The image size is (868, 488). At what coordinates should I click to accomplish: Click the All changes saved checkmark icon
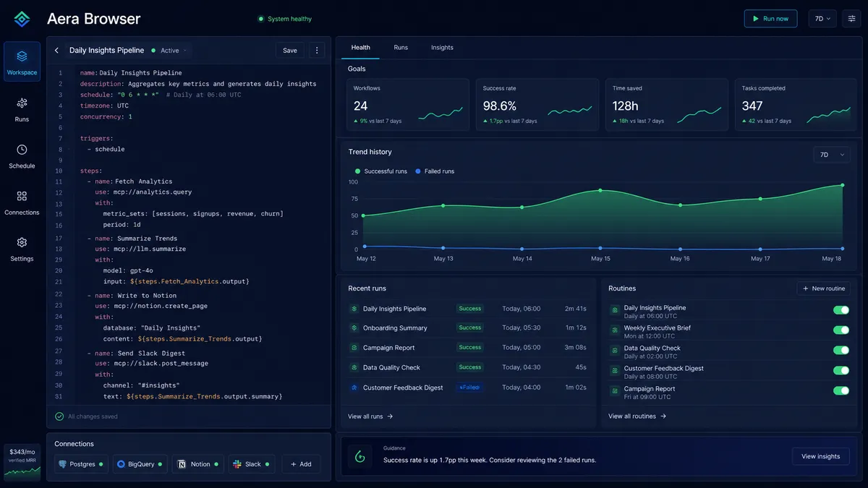click(x=59, y=416)
